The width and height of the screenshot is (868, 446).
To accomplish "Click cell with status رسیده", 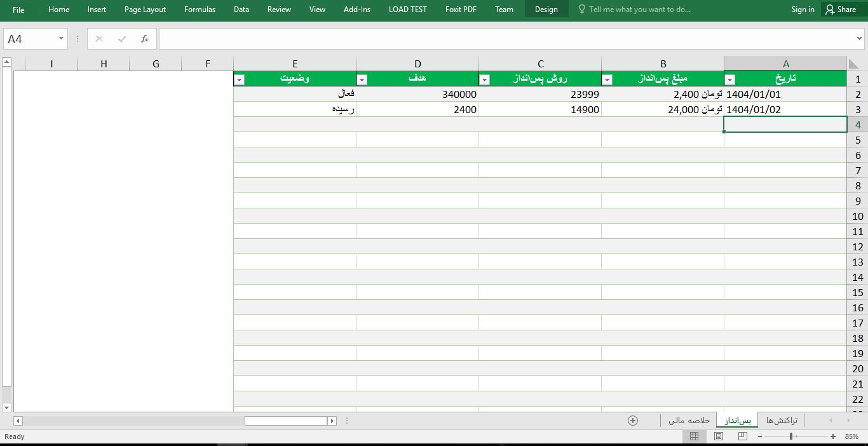I will click(295, 109).
